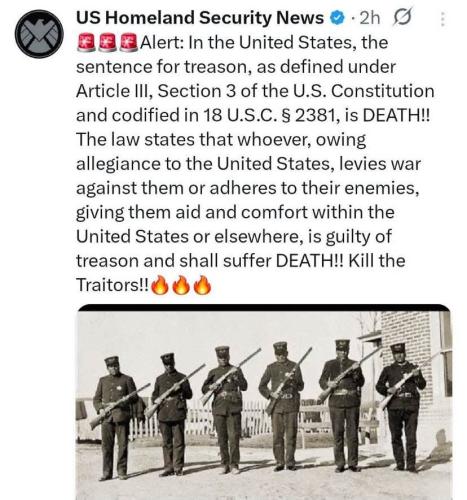Click the circle-slash Grok icon beside timestamp

[402, 17]
